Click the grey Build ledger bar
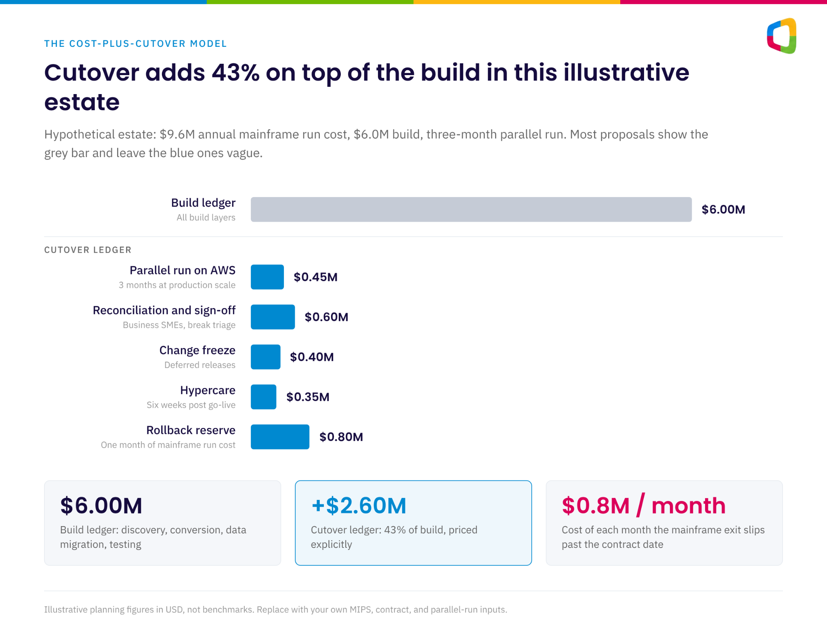 pos(471,210)
